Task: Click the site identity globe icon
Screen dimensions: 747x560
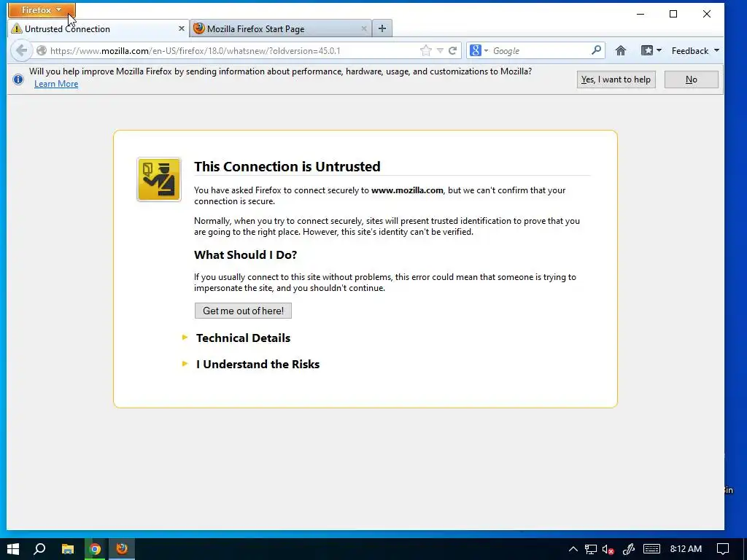Action: [42, 50]
